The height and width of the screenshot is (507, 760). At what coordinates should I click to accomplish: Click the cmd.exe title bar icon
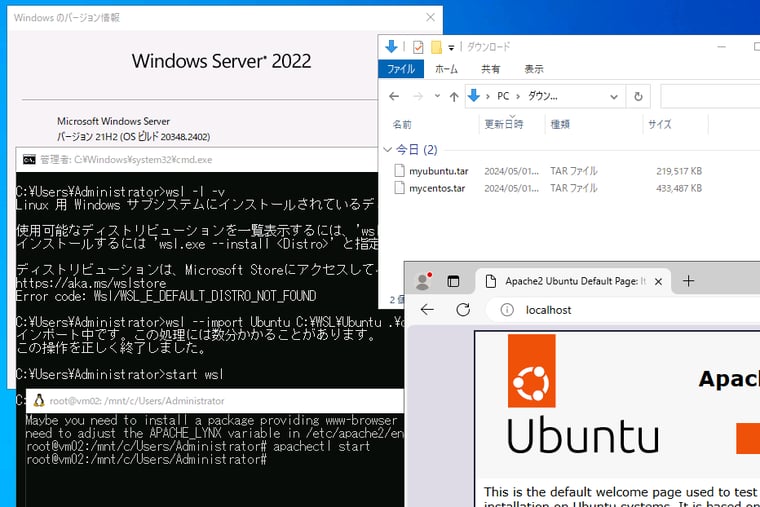click(29, 159)
